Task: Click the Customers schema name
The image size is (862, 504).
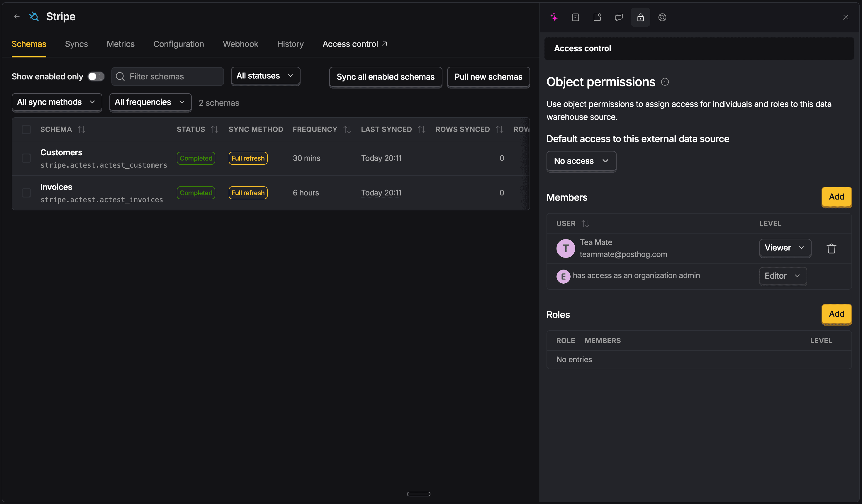Action: coord(61,152)
